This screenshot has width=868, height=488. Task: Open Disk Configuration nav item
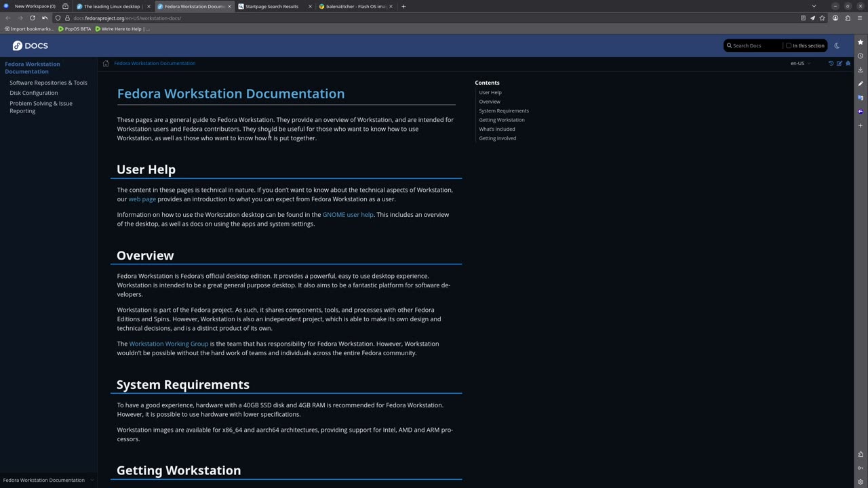point(34,93)
